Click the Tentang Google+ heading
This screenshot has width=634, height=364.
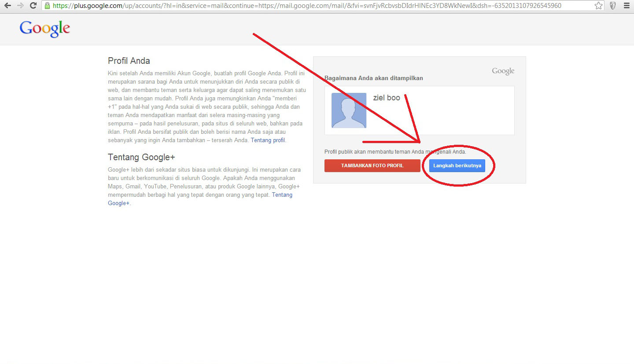pos(141,157)
